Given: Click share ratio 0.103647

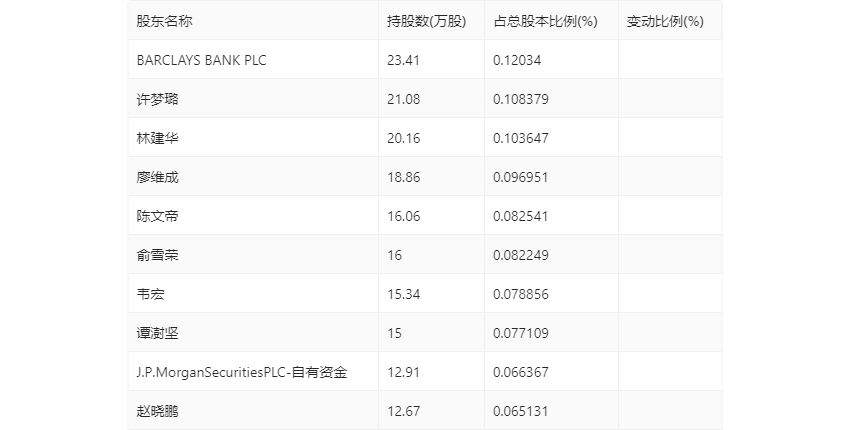Looking at the screenshot, I should point(521,138).
